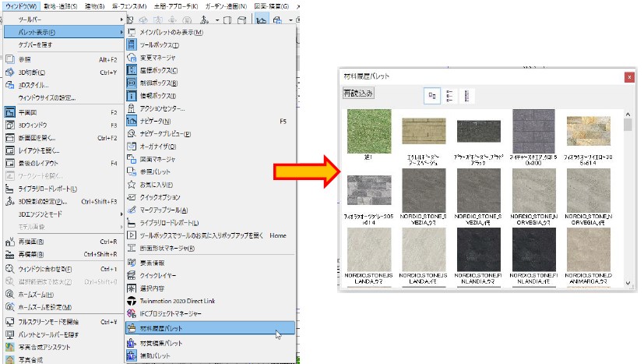Pick the beige NORDIC_STONE_DANIMARCA_クマ material
The height and width of the screenshot is (364, 644).
tap(588, 249)
